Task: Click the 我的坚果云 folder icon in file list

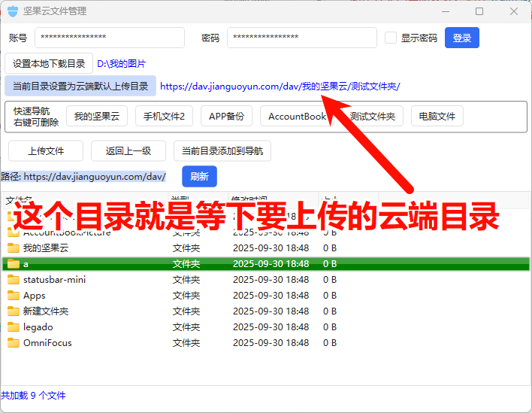Action: (13, 248)
